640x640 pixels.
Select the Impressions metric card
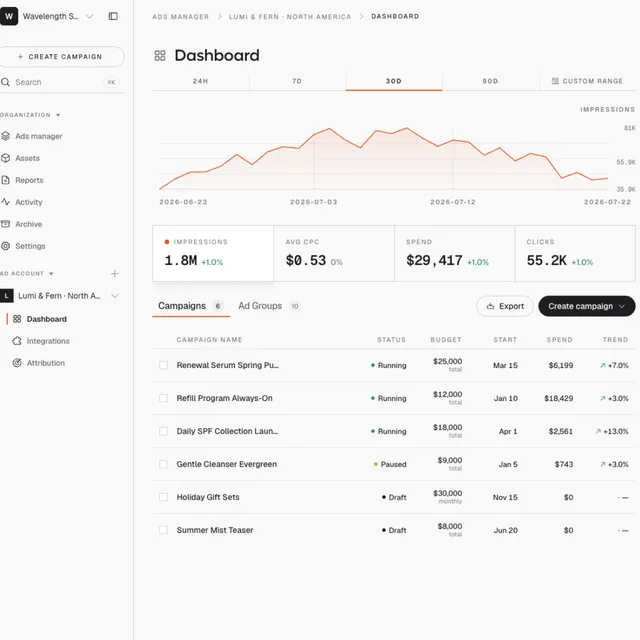coord(213,253)
